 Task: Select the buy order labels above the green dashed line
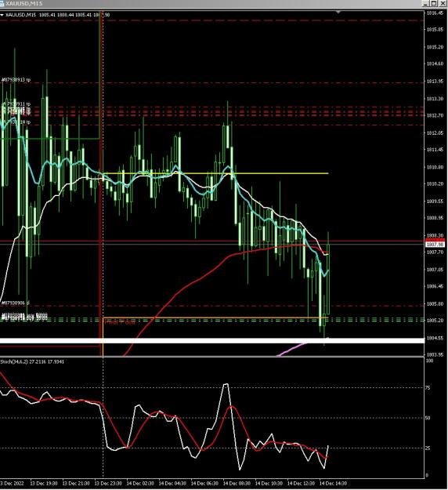pos(24,316)
